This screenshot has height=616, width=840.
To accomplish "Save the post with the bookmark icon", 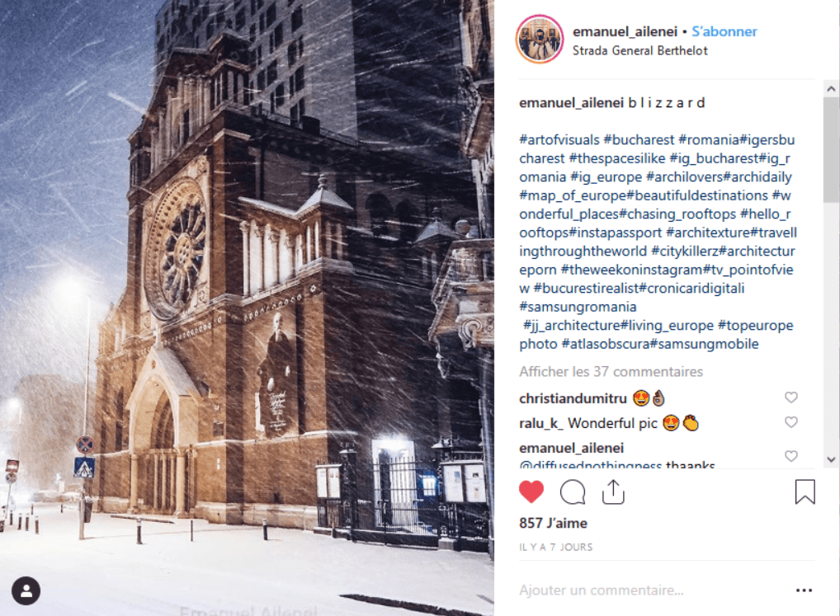I will [805, 491].
